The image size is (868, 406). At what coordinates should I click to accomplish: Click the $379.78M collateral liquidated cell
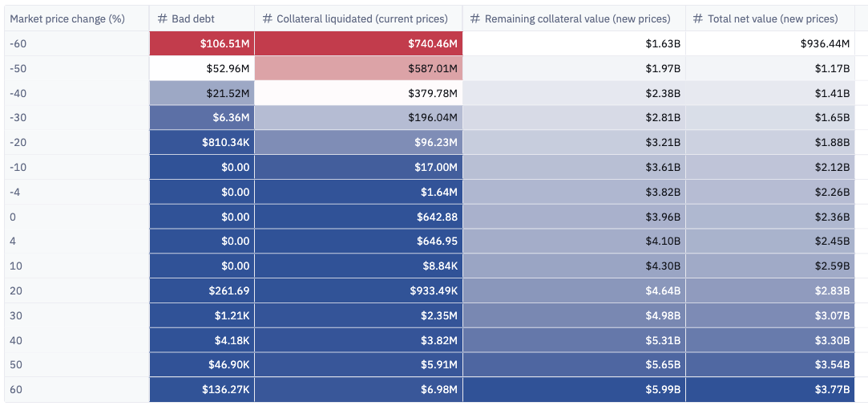click(358, 93)
